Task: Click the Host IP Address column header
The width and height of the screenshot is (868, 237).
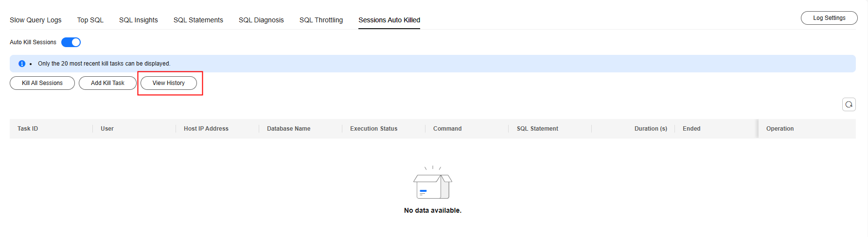Action: click(x=206, y=129)
